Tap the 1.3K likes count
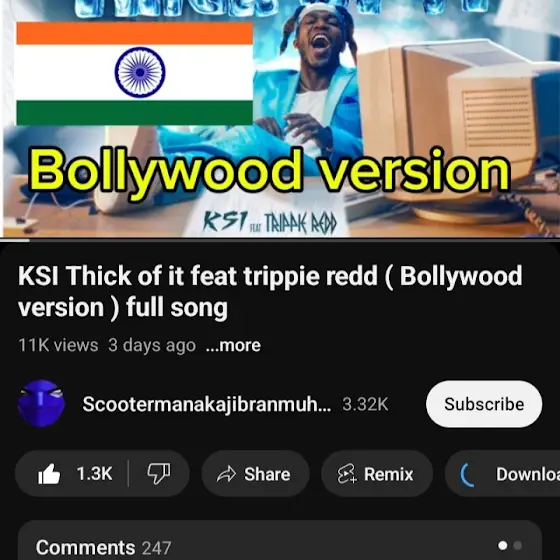This screenshot has width=560, height=560. pyautogui.click(x=94, y=474)
